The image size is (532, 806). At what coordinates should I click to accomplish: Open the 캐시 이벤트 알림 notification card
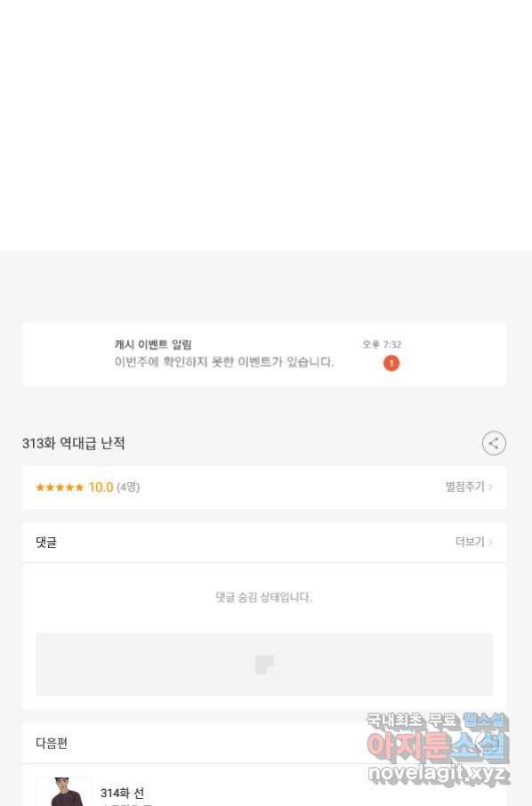coord(264,354)
